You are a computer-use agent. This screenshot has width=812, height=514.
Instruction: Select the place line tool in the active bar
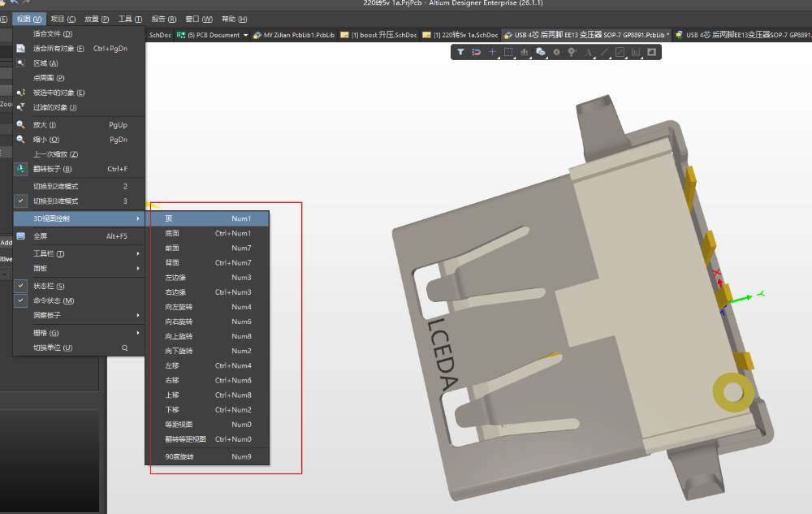(x=604, y=52)
